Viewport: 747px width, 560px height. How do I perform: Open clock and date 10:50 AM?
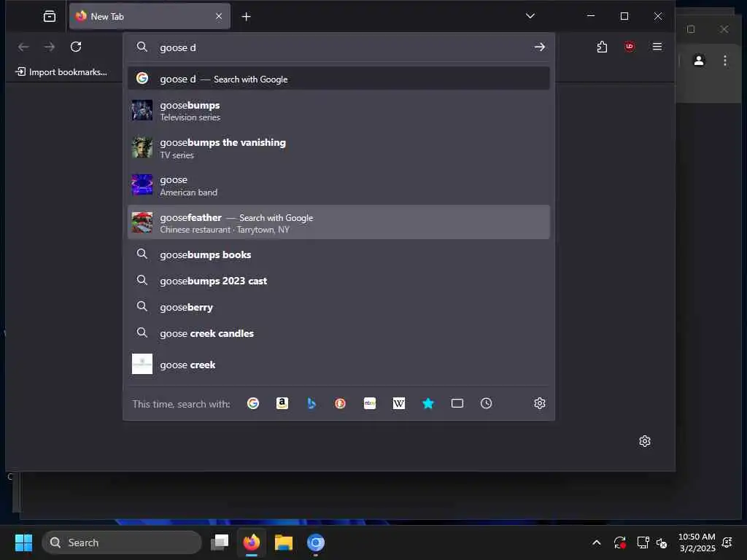click(697, 542)
